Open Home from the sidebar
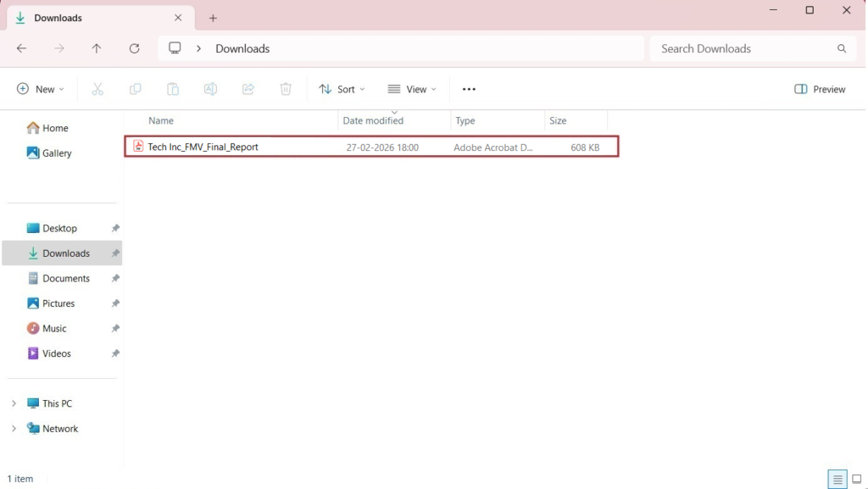868x489 pixels. (x=54, y=127)
